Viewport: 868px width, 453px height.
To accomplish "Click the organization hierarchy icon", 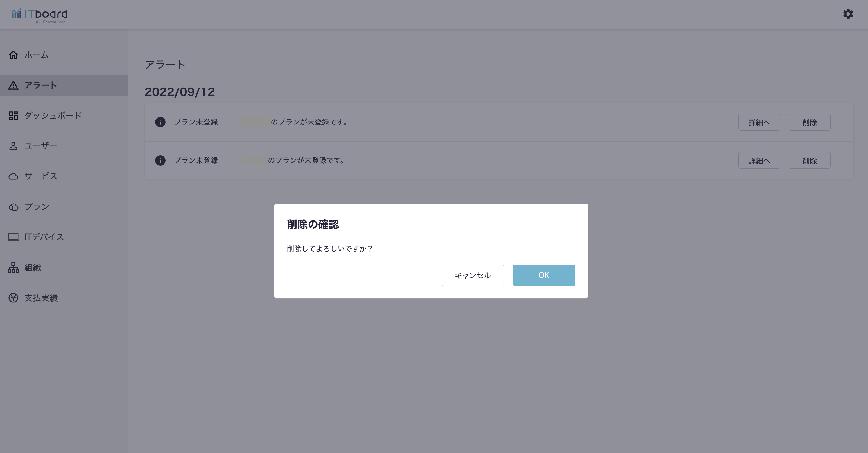I will 13,267.
